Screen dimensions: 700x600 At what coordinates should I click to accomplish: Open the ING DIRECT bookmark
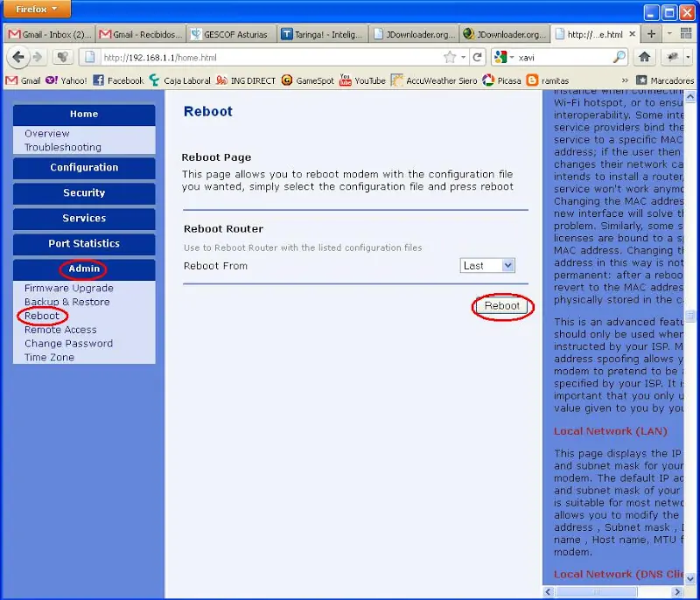pyautogui.click(x=246, y=80)
